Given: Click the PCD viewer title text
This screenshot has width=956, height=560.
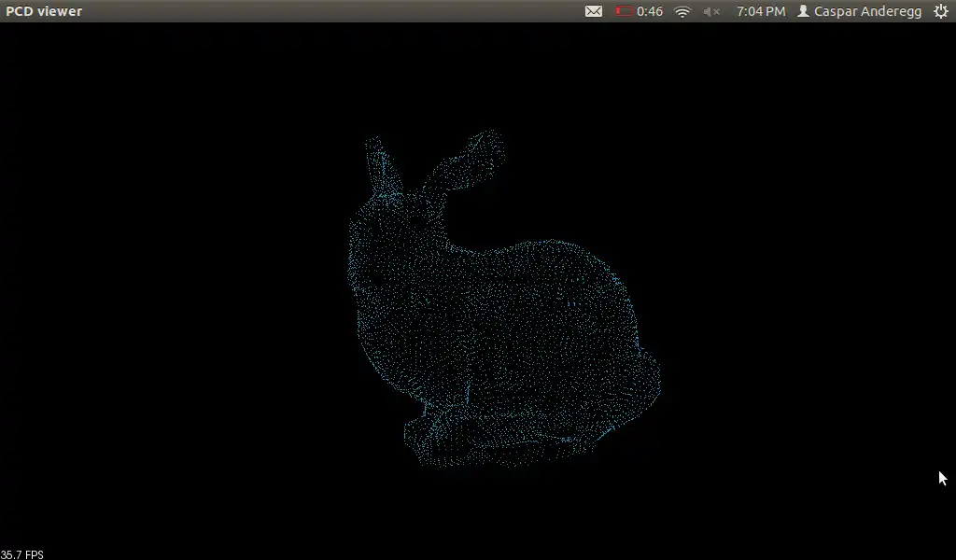Looking at the screenshot, I should point(43,11).
